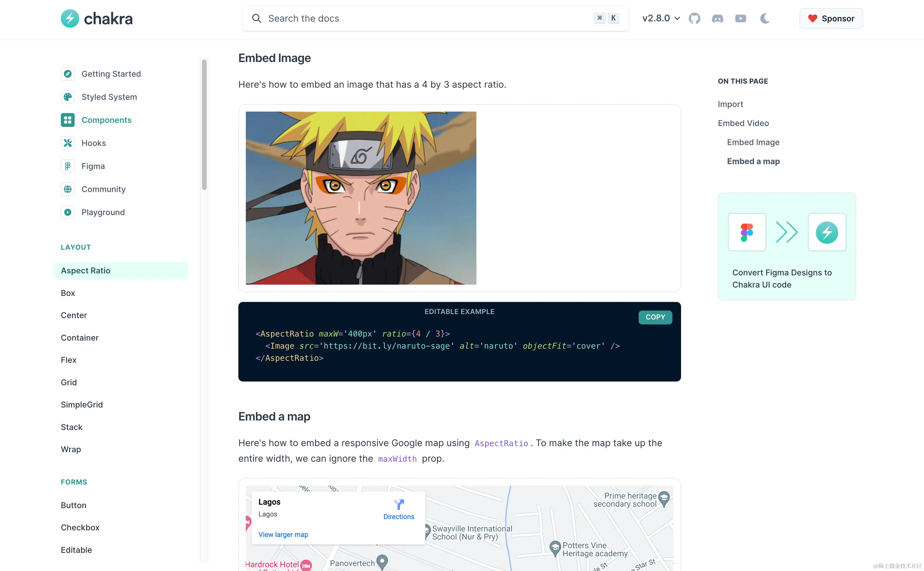
Task: Open Playground section
Action: click(93, 212)
